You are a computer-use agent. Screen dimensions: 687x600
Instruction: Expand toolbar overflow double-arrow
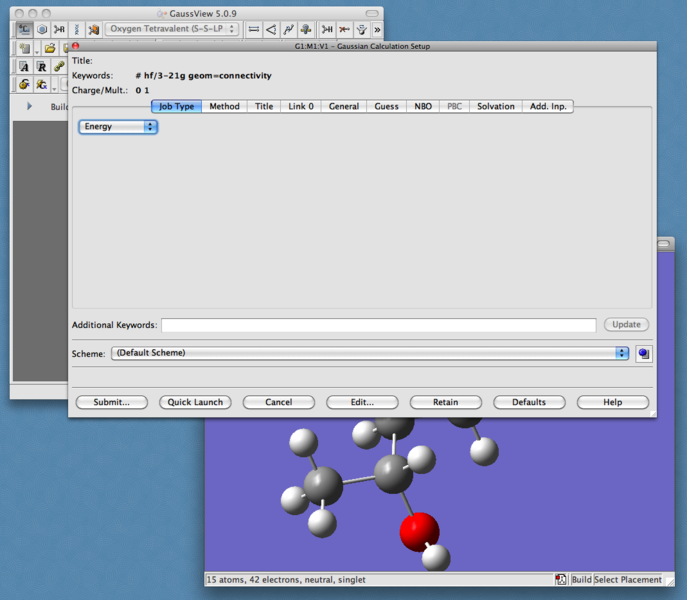coord(377,30)
